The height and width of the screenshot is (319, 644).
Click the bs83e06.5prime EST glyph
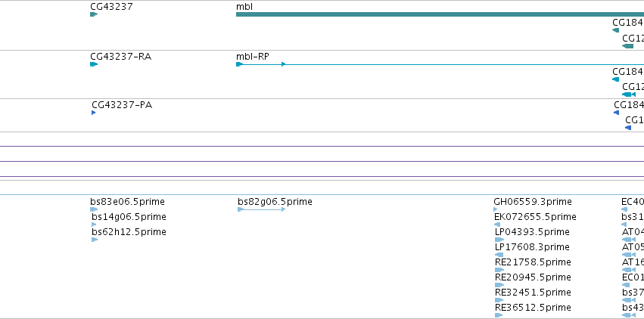[x=94, y=209]
